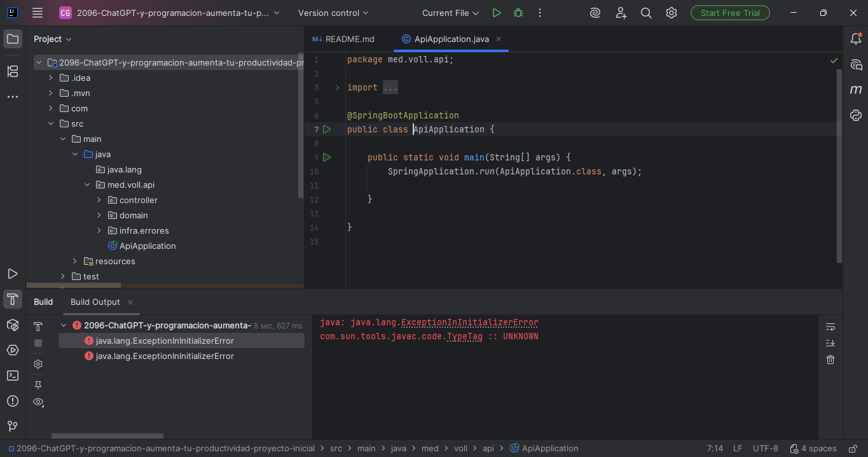Open the Maven tool window
This screenshot has height=457, width=868.
856,90
